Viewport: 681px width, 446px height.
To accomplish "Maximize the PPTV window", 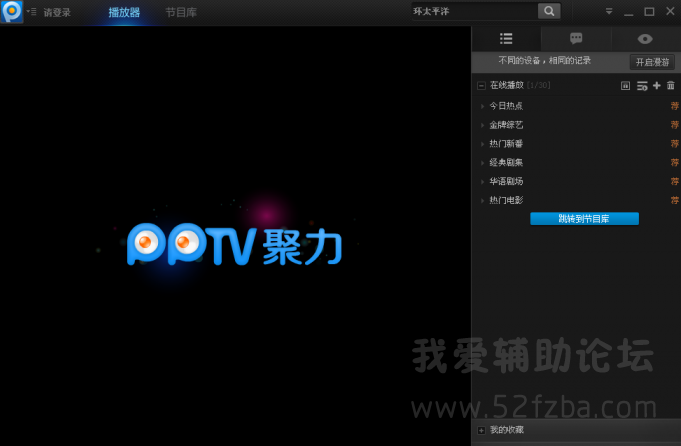I will point(649,12).
